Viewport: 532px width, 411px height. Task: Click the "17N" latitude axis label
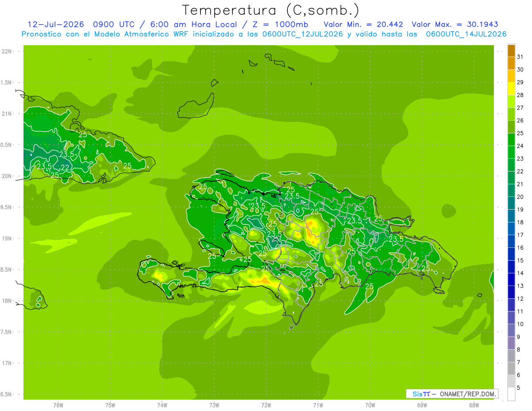click(x=7, y=363)
